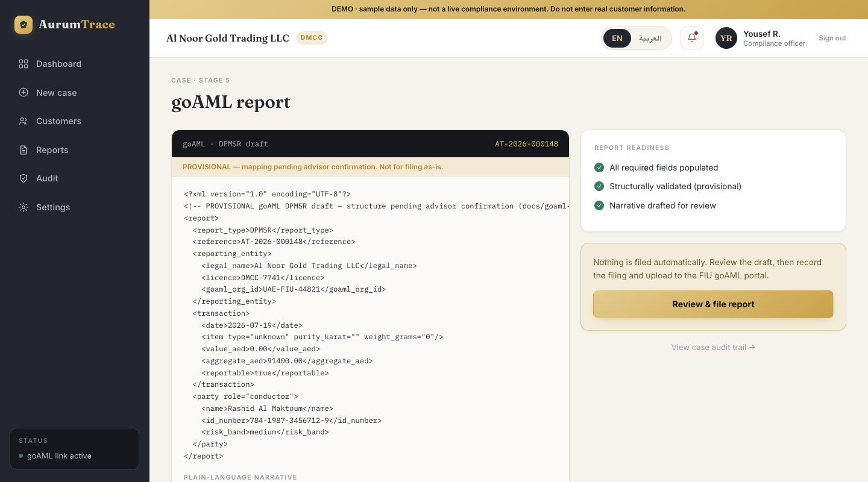This screenshot has height=482, width=868.
Task: Click the xml version declaration line
Action: coord(268,194)
